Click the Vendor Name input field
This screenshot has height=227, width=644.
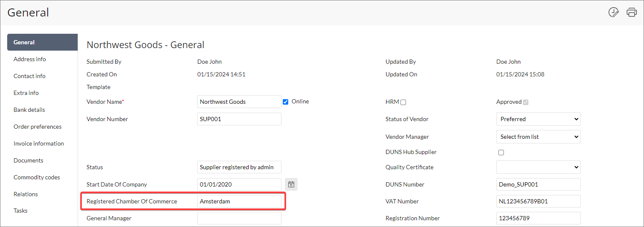(239, 102)
